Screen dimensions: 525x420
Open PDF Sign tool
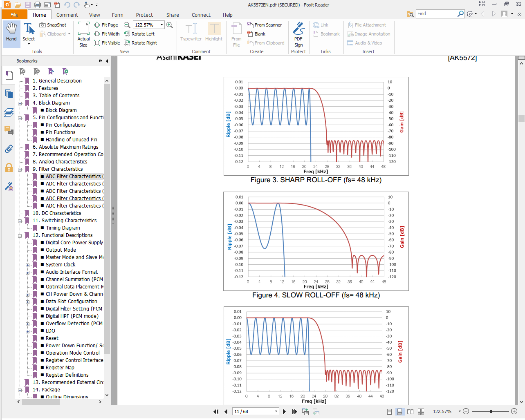point(298,35)
